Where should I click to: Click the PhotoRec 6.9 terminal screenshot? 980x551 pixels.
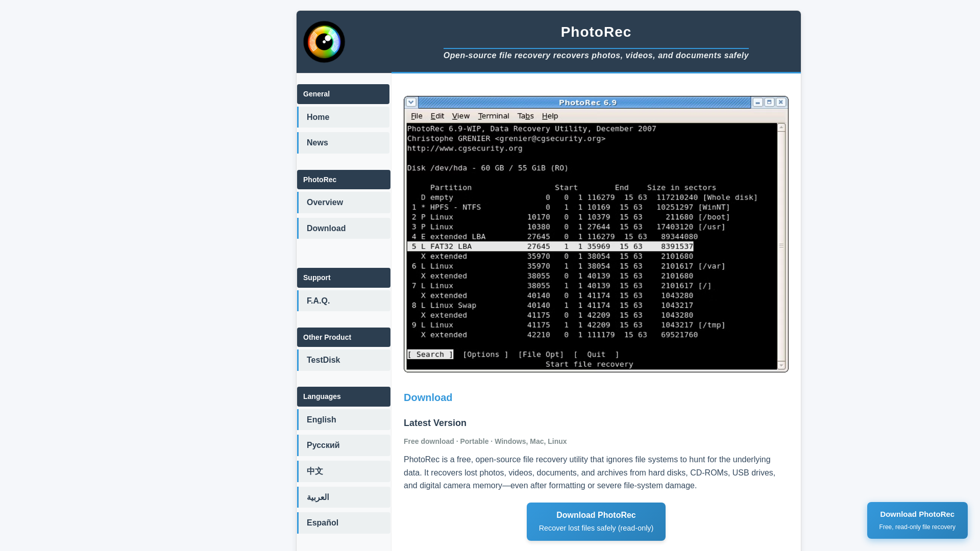[596, 234]
